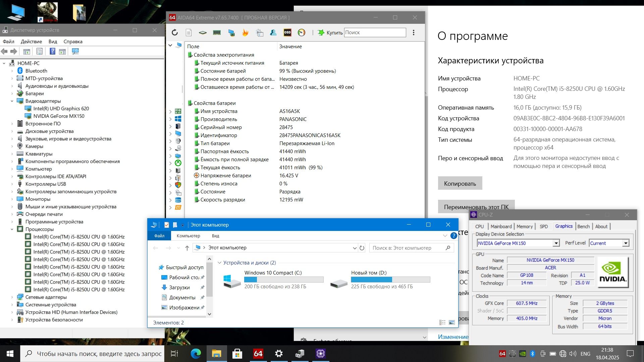The image size is (644, 362).
Task: Click the AIDA64 memory module icon
Action: point(217,33)
